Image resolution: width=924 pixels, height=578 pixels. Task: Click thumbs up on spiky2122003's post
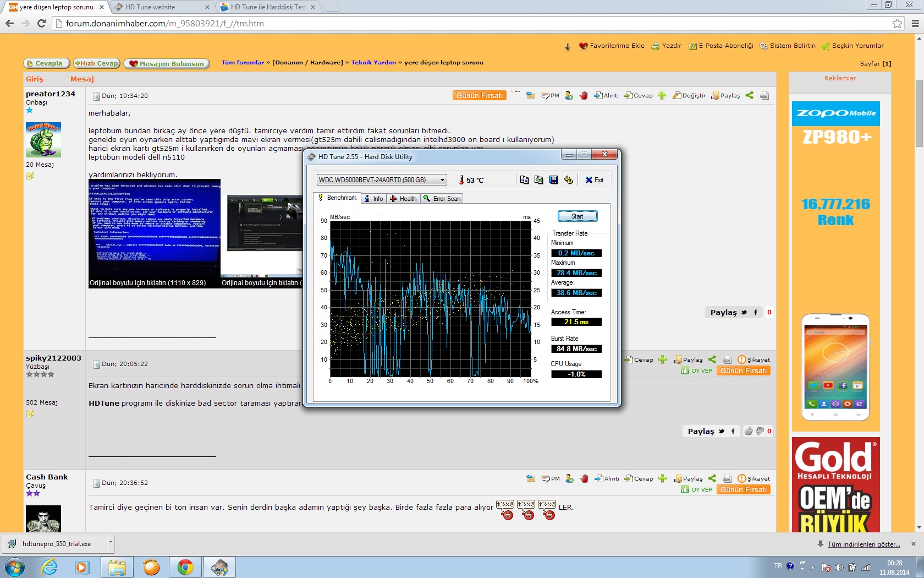pyautogui.click(x=749, y=431)
